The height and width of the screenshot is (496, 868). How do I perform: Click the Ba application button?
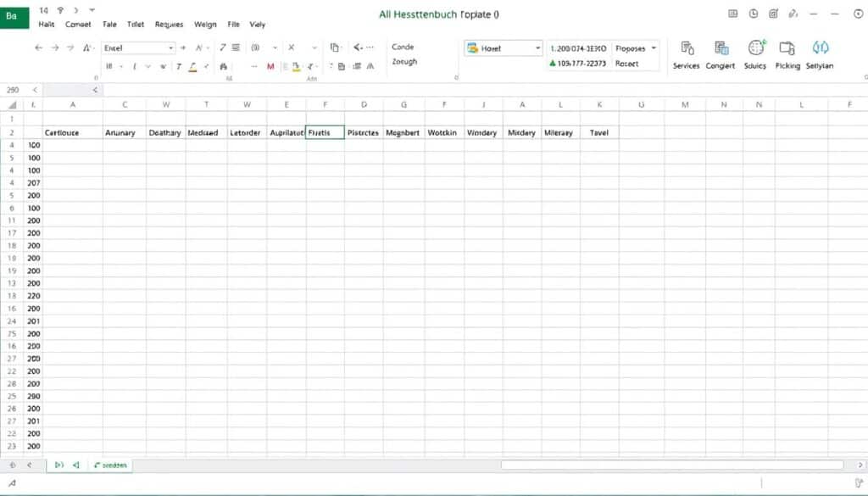(x=14, y=16)
